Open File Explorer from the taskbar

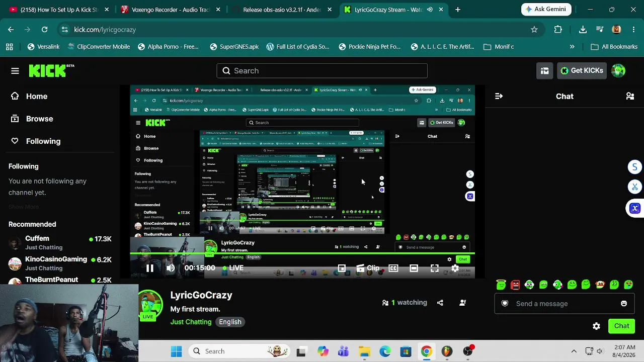tap(364, 351)
